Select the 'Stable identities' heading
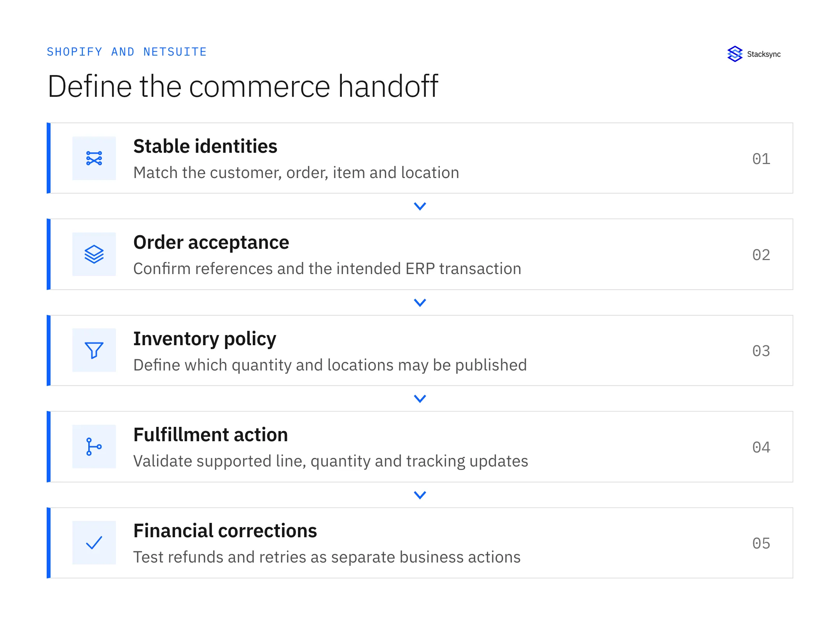 (205, 146)
